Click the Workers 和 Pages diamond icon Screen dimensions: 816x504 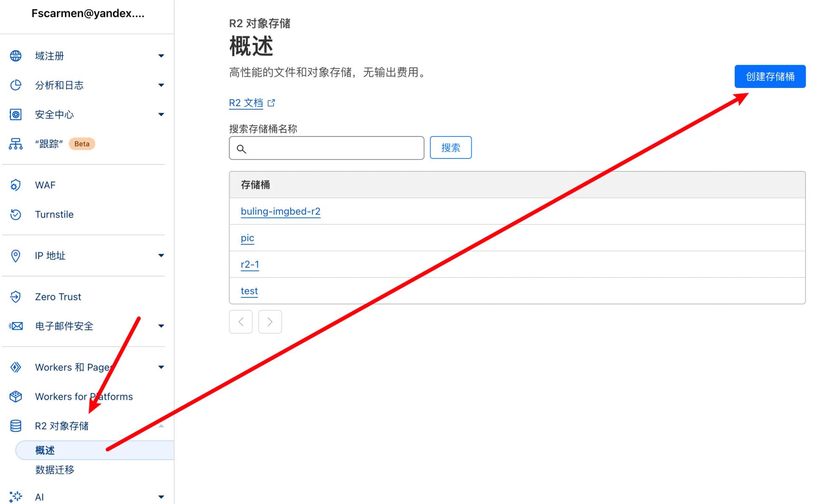(x=16, y=367)
